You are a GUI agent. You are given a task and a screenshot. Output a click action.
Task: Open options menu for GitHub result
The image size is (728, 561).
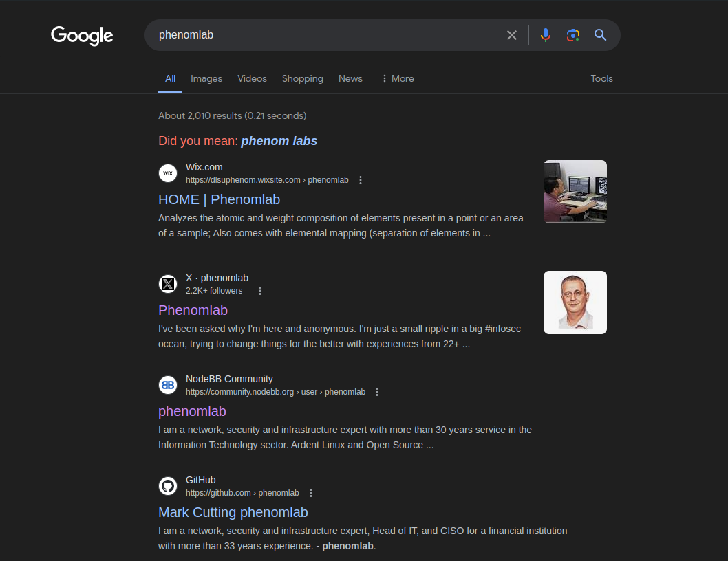point(311,493)
